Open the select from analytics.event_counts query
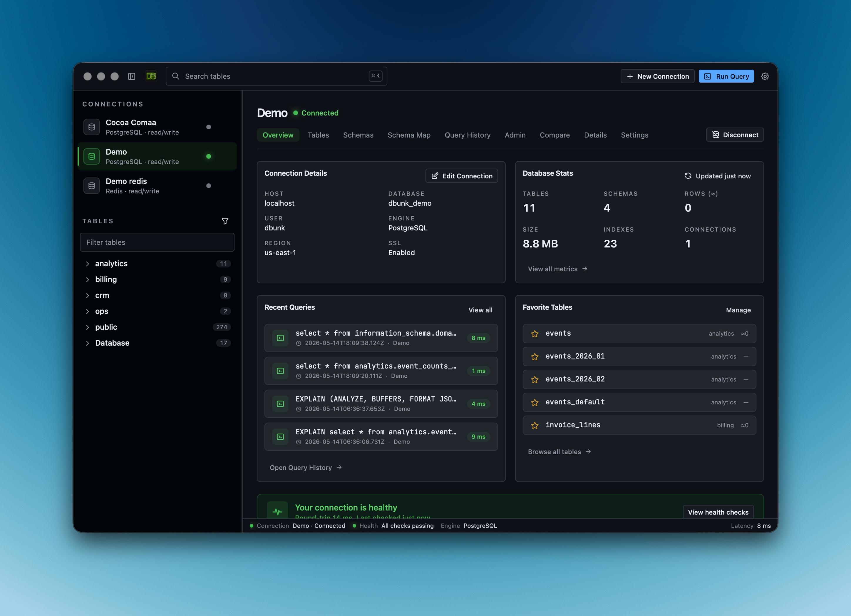The image size is (851, 616). (381, 371)
